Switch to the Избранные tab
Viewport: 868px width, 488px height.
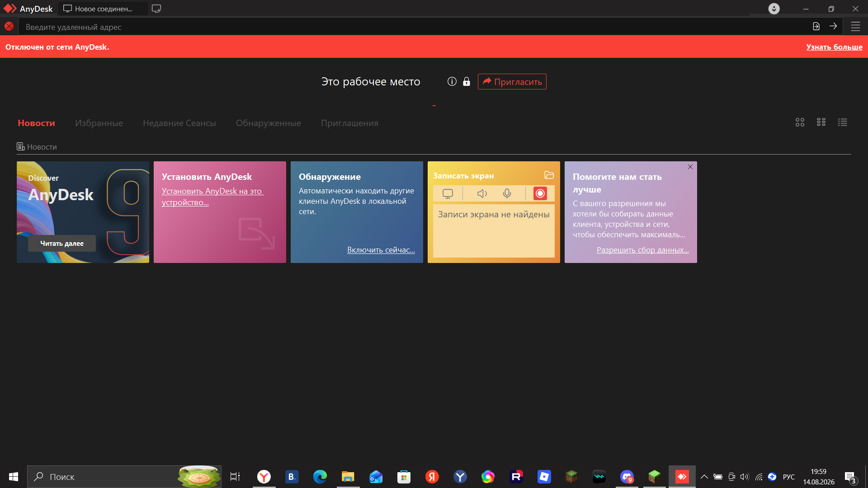(x=99, y=123)
